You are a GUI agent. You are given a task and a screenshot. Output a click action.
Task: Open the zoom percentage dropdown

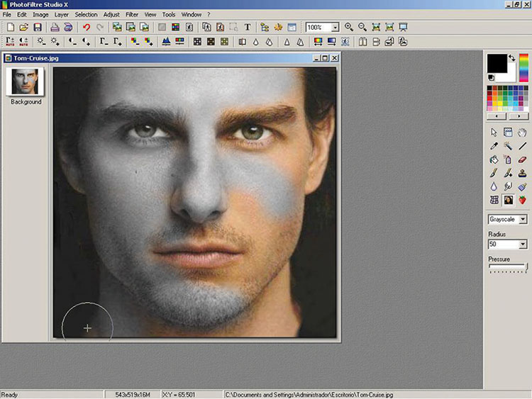(x=335, y=27)
